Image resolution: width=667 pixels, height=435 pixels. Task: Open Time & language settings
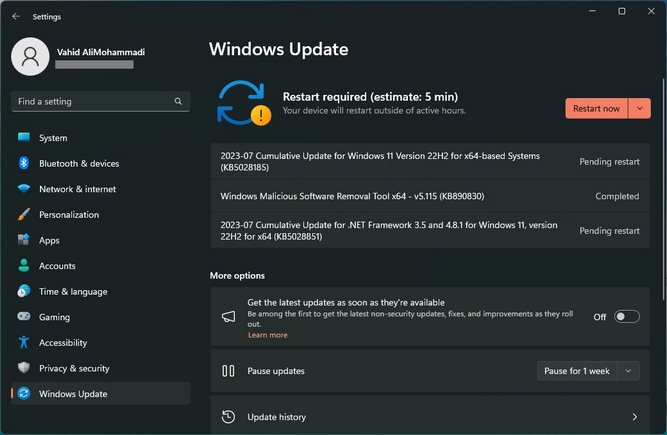[100, 291]
